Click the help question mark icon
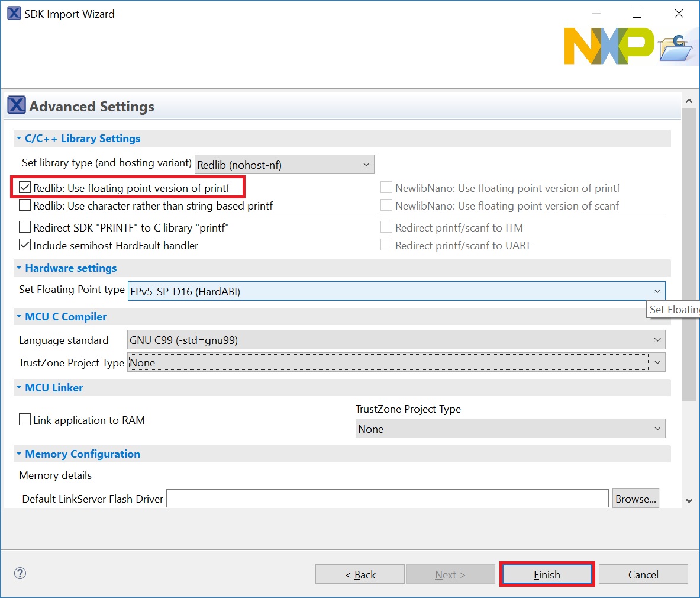Screen dimensions: 700x598 (20, 573)
